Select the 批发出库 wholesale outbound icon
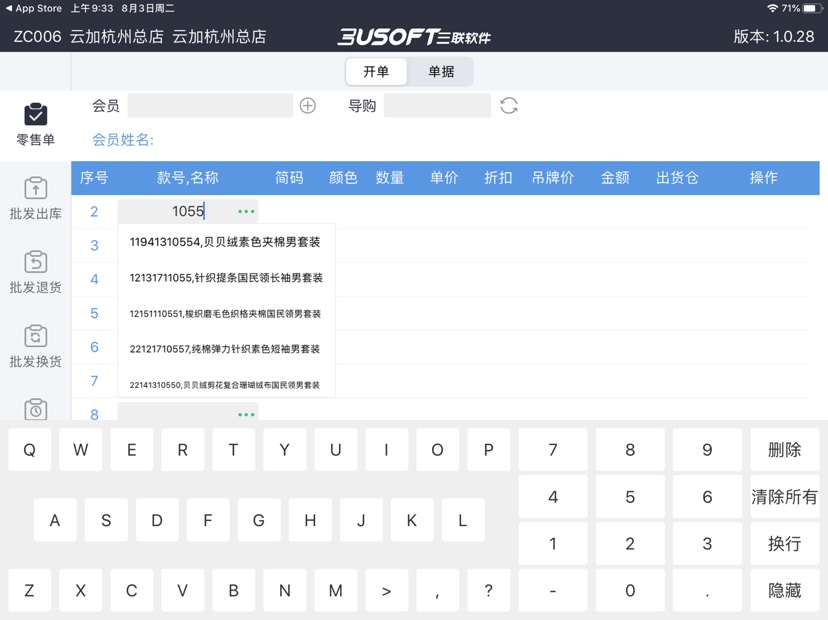 pyautogui.click(x=35, y=189)
